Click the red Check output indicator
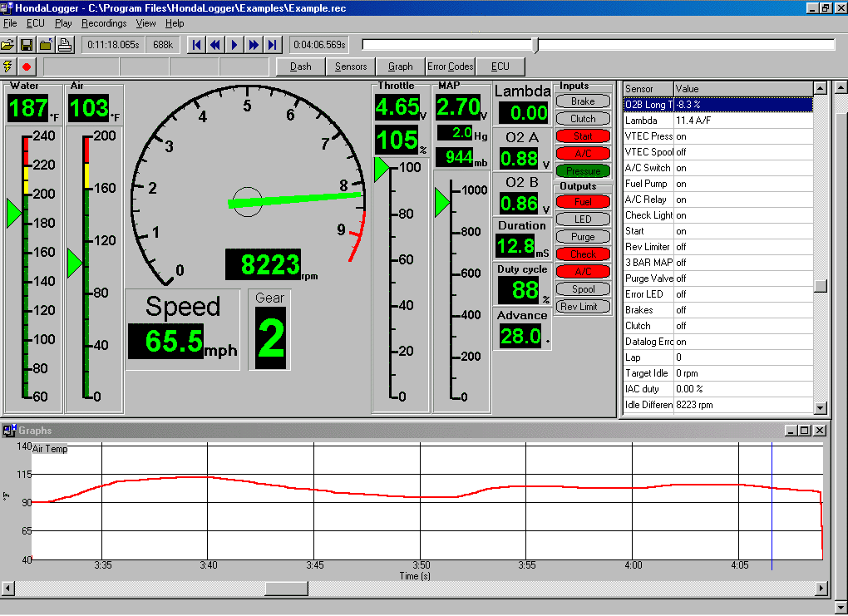848x616 pixels. [583, 254]
